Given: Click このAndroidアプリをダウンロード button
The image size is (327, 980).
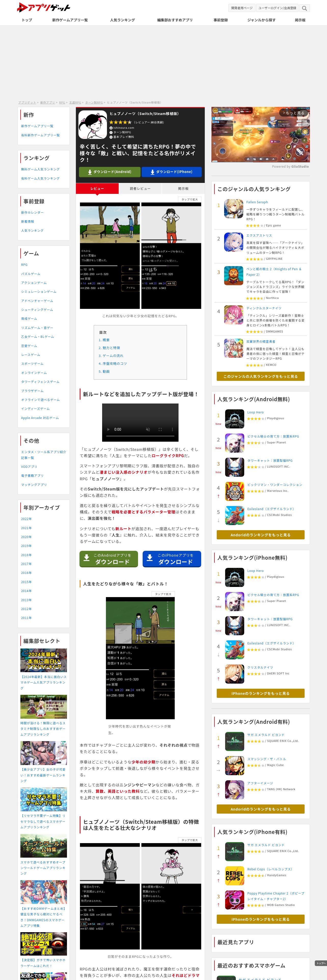Looking at the screenshot, I should (109, 559).
